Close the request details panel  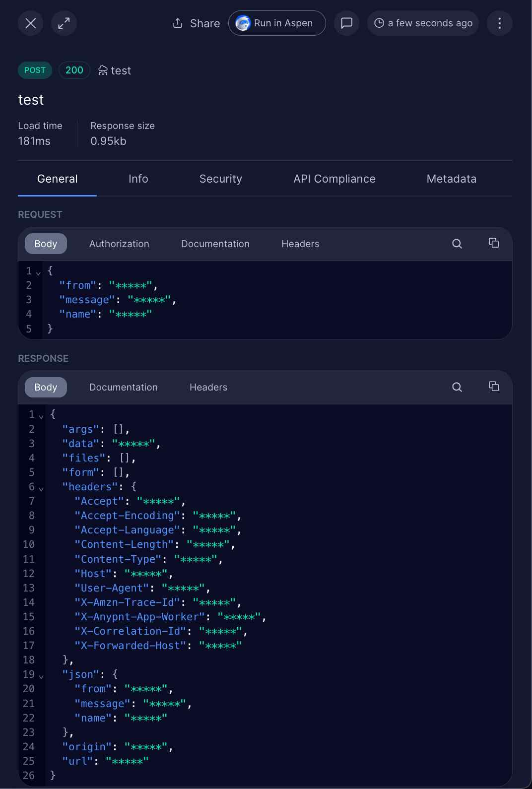[31, 23]
